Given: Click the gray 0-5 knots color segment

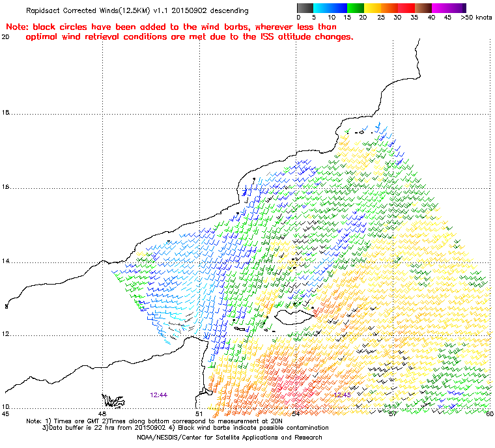Looking at the screenshot, I should click(x=305, y=8).
